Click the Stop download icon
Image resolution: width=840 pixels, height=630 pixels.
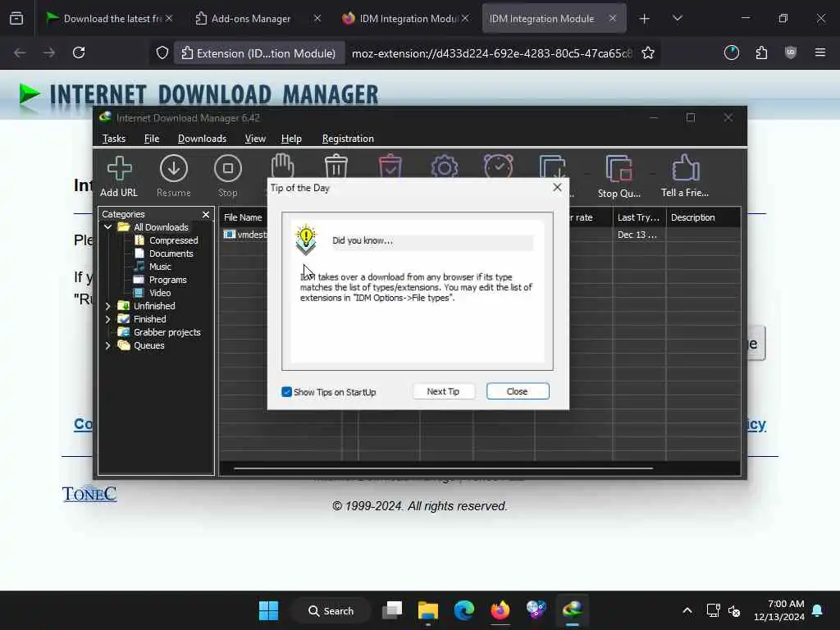click(x=228, y=176)
